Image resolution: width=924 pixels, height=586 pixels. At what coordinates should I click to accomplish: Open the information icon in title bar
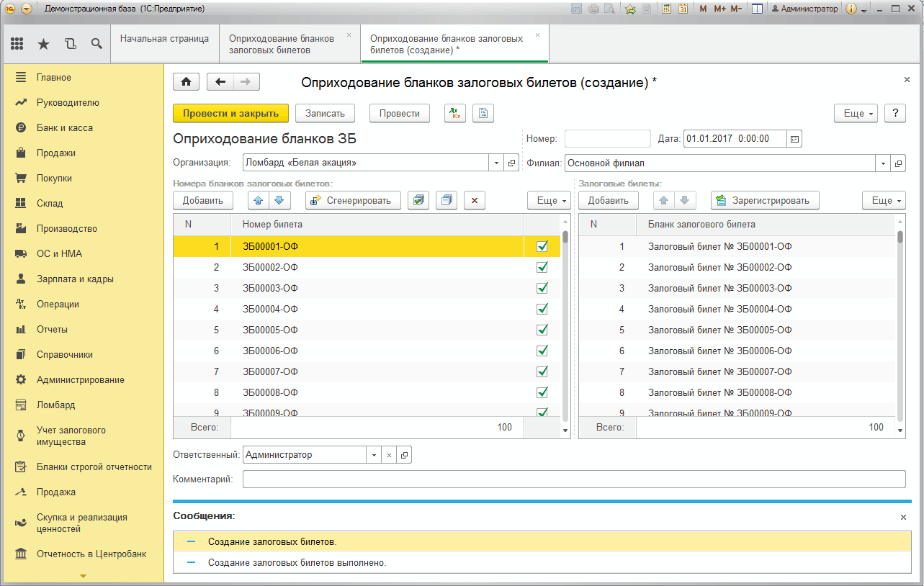tap(852, 9)
